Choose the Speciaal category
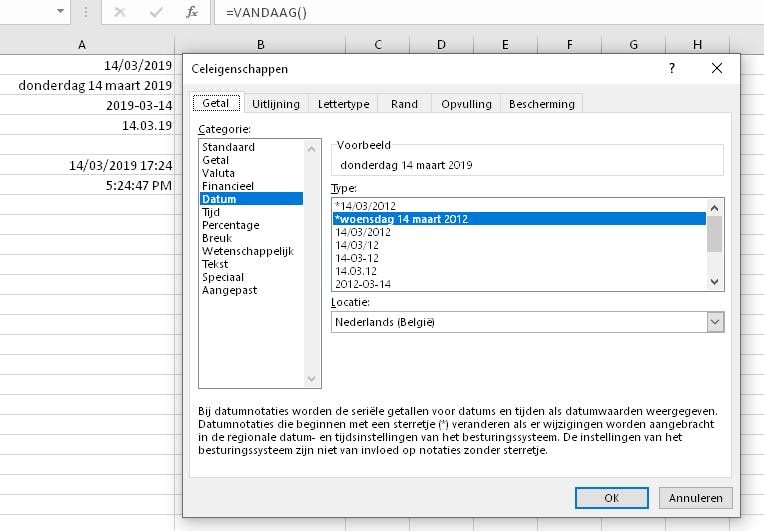Viewport: 764px width, 531px height. [x=251, y=277]
